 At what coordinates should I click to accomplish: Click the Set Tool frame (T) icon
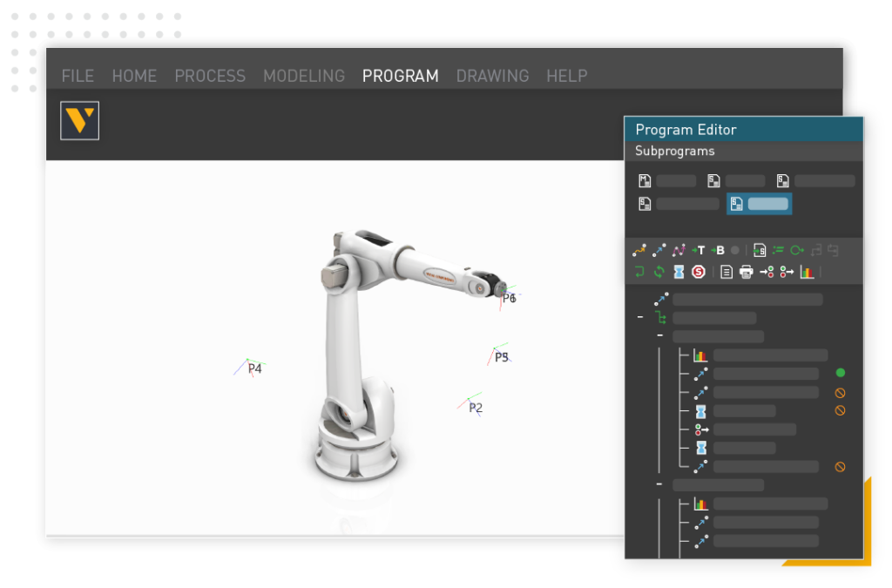coord(699,251)
